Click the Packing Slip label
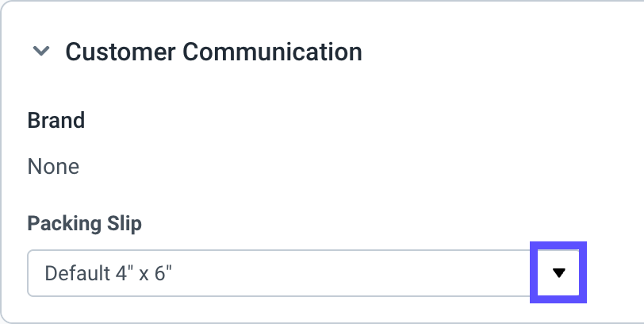Viewport: 644px width, 324px height. pyautogui.click(x=84, y=223)
